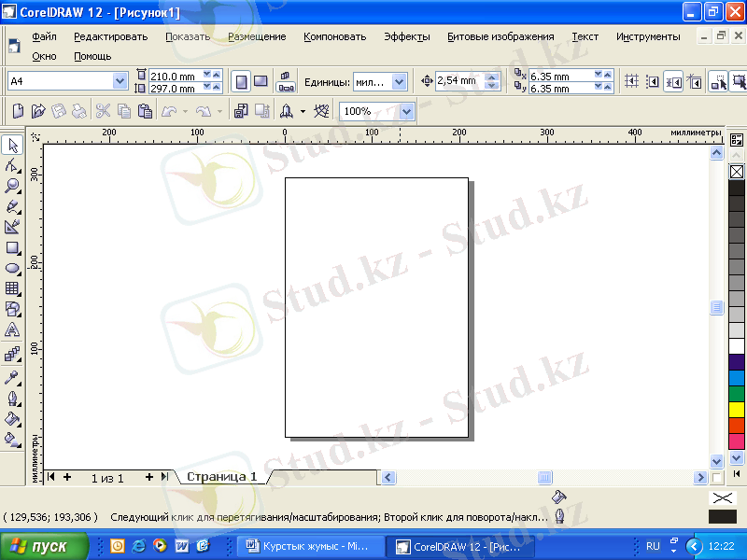
Task: Go to last page navigation button
Action: coord(165,477)
